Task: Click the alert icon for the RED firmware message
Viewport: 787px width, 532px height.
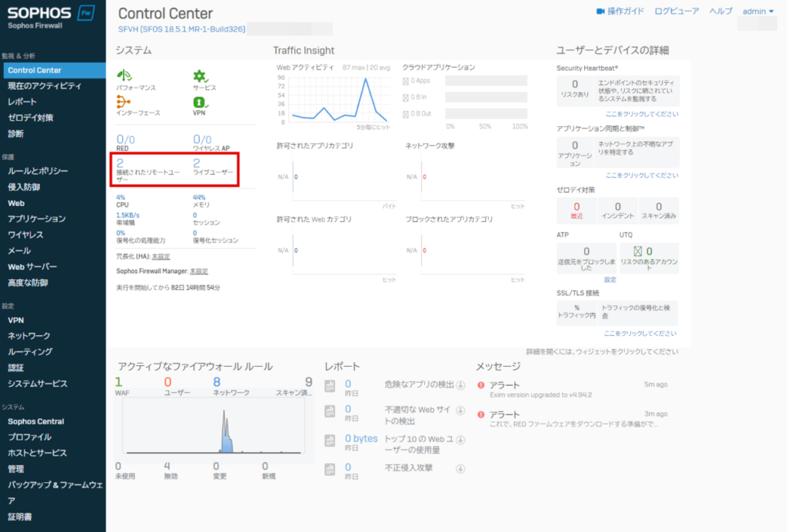Action: tap(481, 414)
